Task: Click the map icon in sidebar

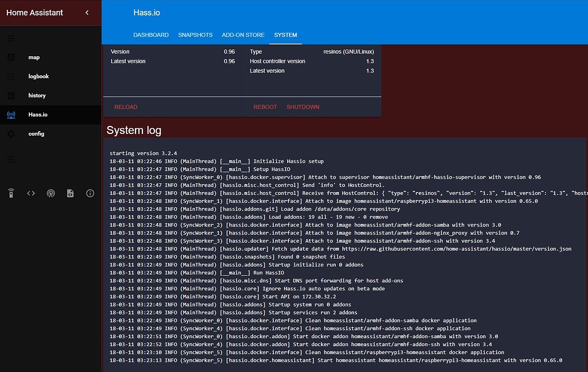Action: (x=11, y=57)
